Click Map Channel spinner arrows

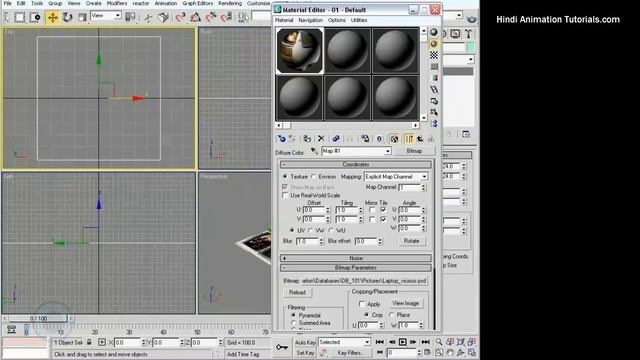423,187
